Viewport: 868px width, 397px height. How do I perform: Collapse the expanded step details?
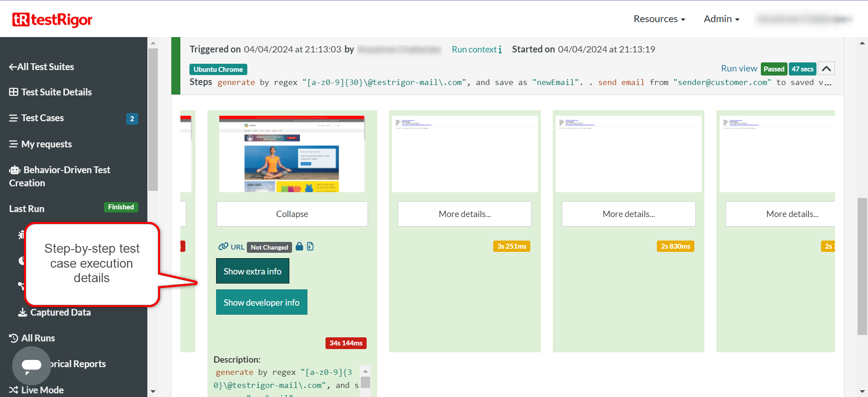pyautogui.click(x=292, y=214)
